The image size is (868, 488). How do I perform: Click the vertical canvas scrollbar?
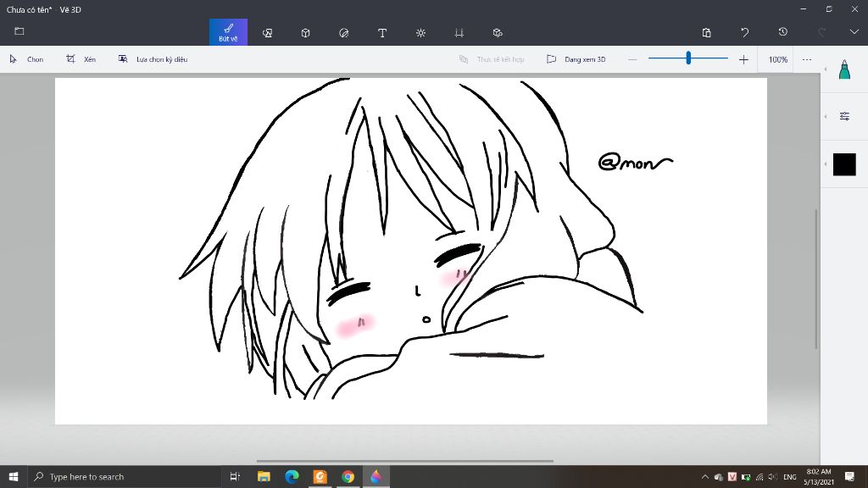pos(816,280)
